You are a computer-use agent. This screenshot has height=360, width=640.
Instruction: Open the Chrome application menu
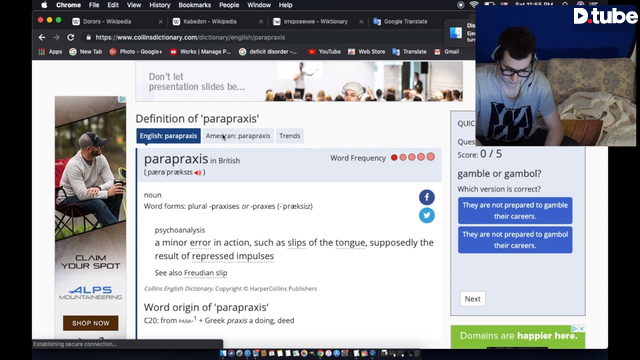pos(68,5)
